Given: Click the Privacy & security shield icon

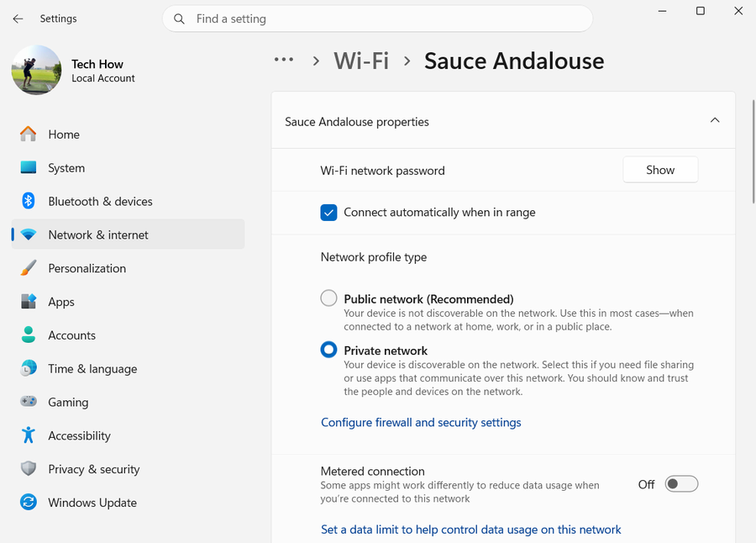Looking at the screenshot, I should click(x=29, y=469).
